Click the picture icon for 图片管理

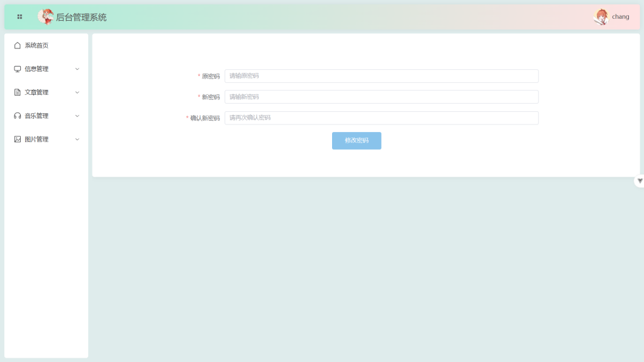pos(18,140)
